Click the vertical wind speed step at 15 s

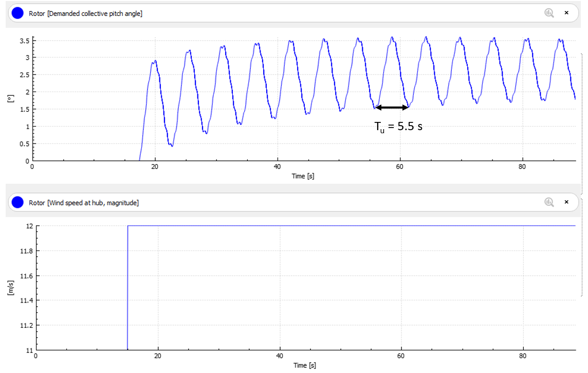[127, 288]
